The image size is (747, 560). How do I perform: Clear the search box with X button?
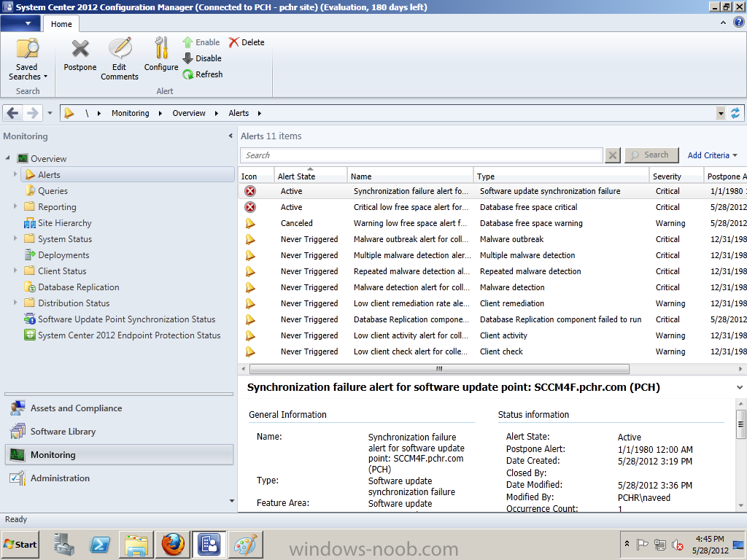[x=613, y=155]
